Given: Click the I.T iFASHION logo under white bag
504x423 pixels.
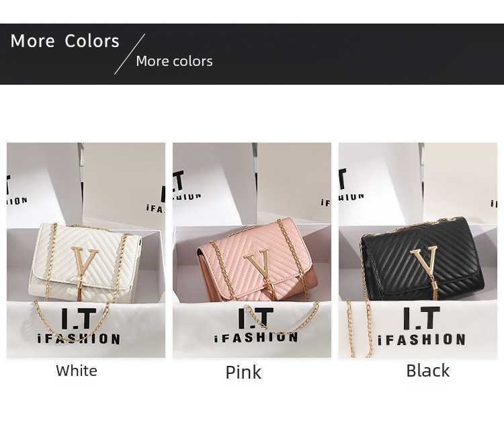Looking at the screenshot, I should pos(79,326).
